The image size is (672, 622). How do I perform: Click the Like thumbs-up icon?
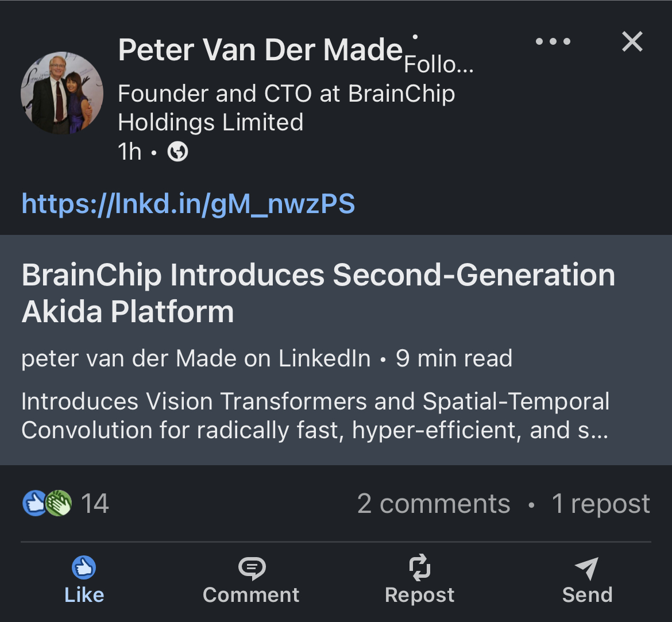[x=84, y=567]
